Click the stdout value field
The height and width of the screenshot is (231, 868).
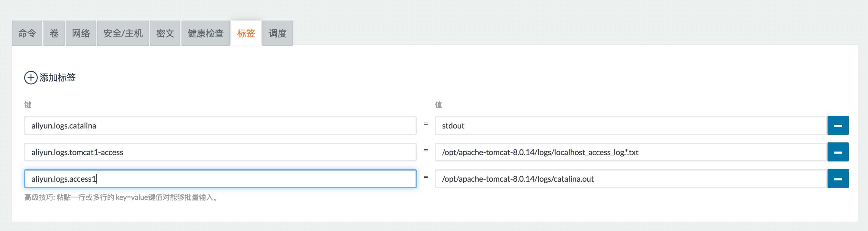631,125
